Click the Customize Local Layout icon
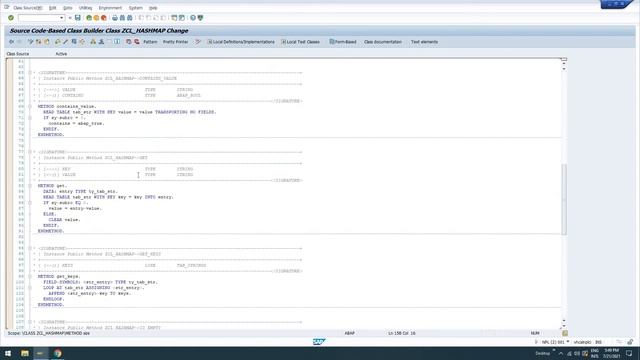 [200, 18]
